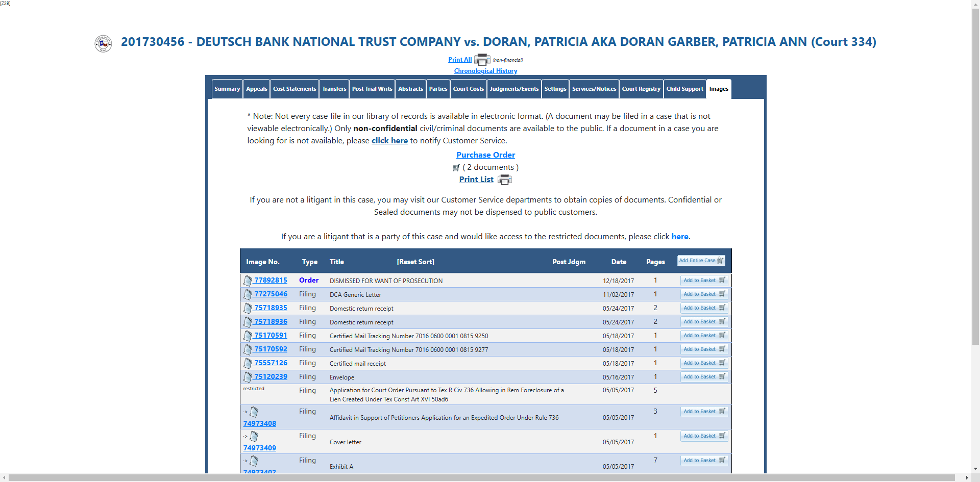
Task: Open the Child Support tab
Action: [685, 89]
